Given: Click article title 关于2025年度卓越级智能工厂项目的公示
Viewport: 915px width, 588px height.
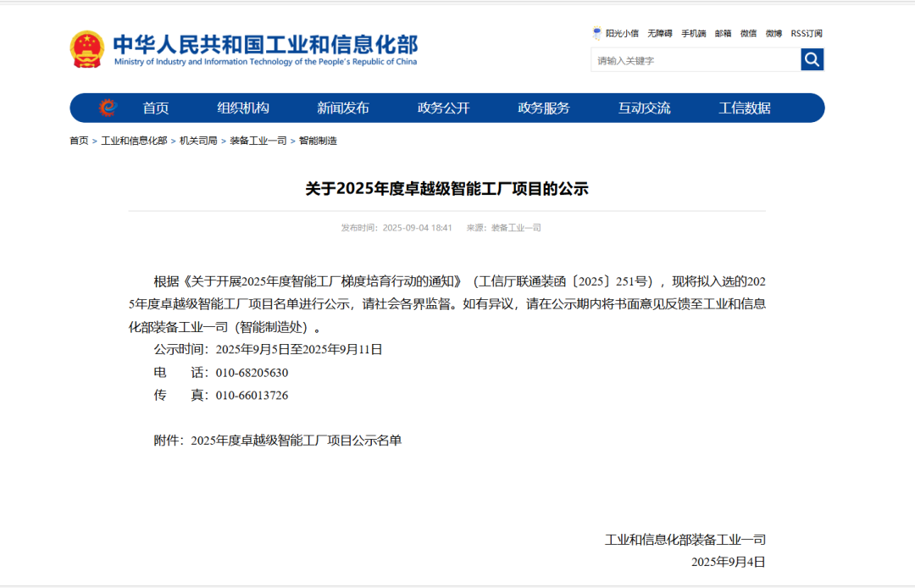Looking at the screenshot, I should [447, 188].
